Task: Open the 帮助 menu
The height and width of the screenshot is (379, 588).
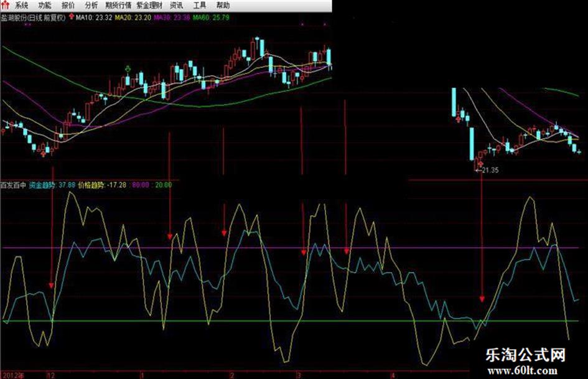Action: pyautogui.click(x=223, y=5)
